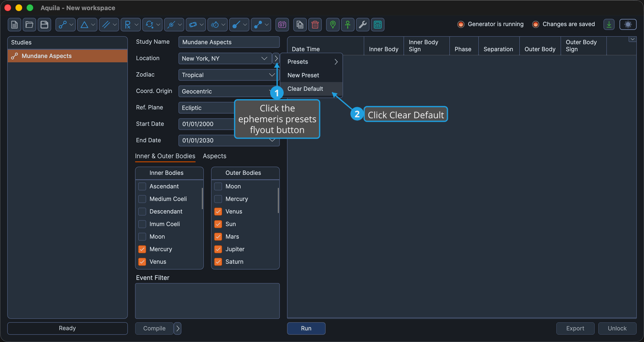Click the new document icon in toolbar
The image size is (644, 342).
point(14,25)
